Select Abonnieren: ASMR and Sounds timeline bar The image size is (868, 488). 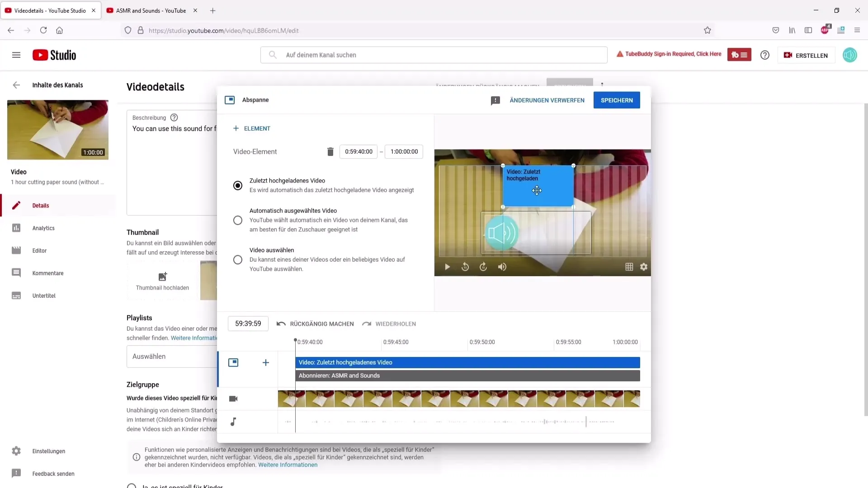(467, 376)
